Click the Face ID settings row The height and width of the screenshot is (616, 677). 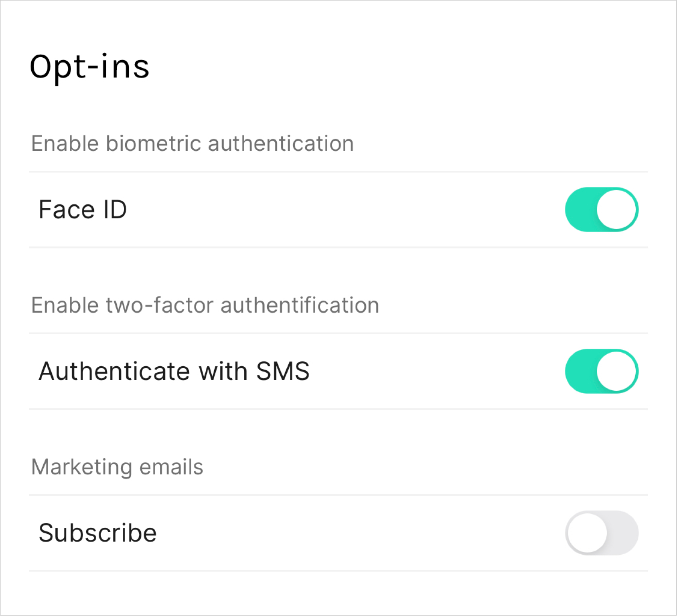(x=338, y=209)
